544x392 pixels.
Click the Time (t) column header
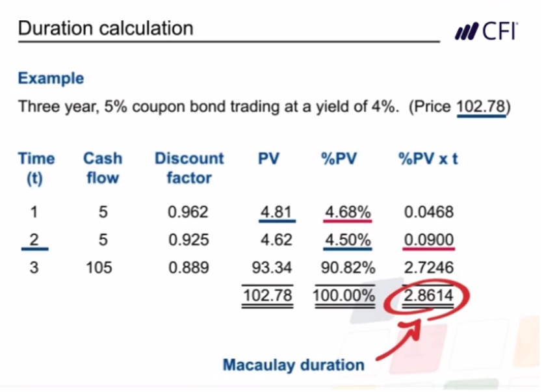pyautogui.click(x=36, y=168)
